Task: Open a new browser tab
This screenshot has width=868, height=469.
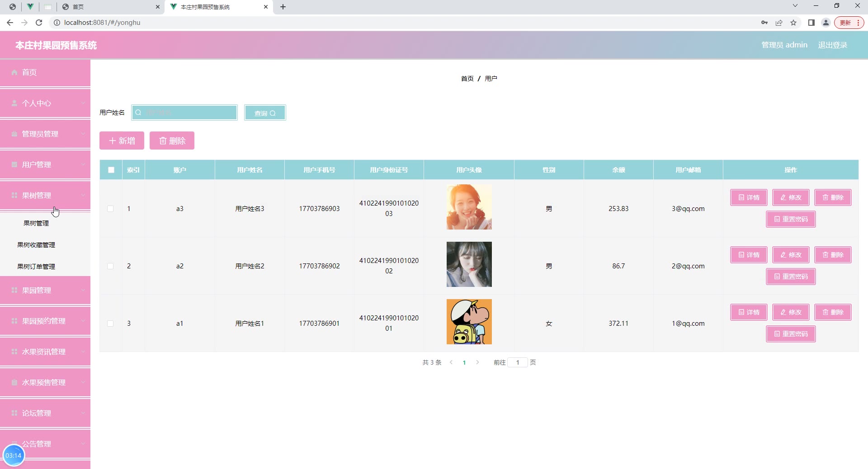Action: click(283, 7)
